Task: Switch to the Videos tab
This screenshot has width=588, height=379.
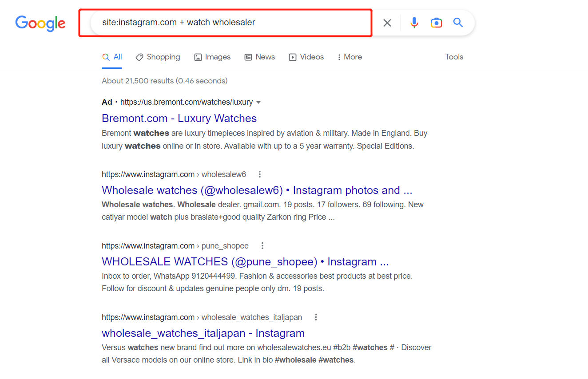Action: 306,57
